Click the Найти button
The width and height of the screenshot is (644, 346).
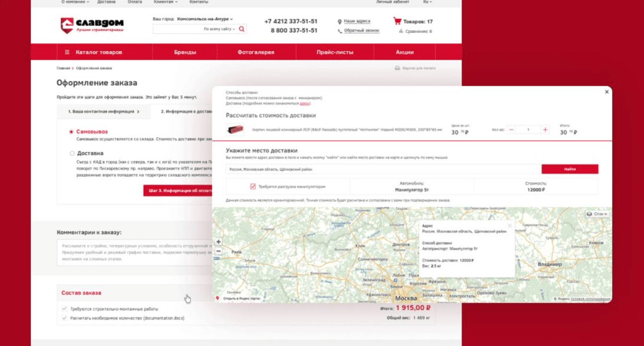(x=570, y=169)
